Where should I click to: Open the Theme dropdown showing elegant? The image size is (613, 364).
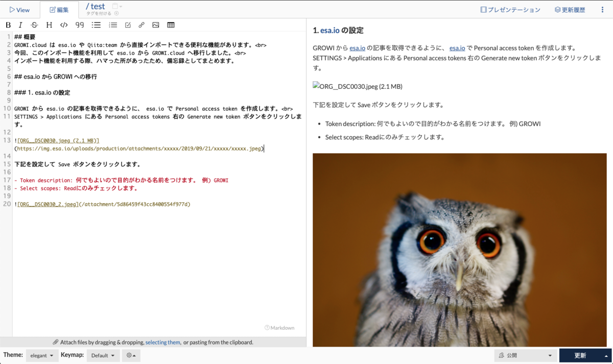(x=42, y=355)
